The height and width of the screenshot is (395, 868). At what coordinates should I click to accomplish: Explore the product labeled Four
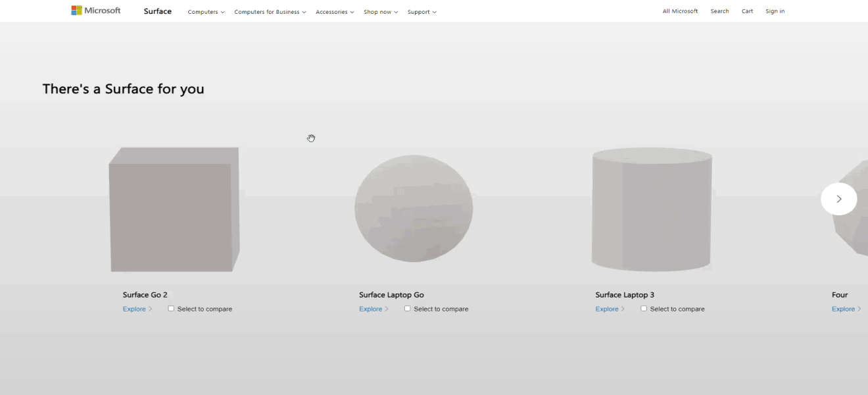(x=846, y=309)
